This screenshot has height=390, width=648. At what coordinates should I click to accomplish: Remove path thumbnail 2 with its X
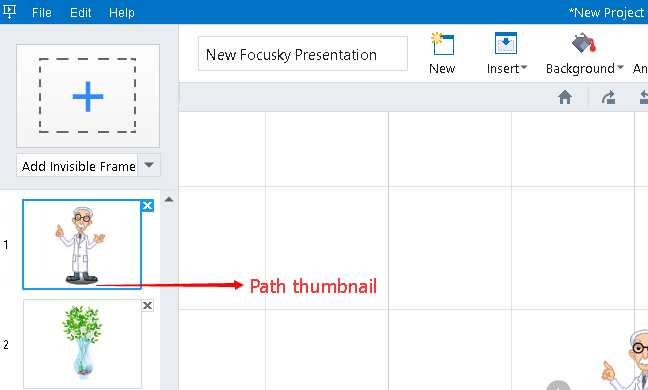point(148,306)
